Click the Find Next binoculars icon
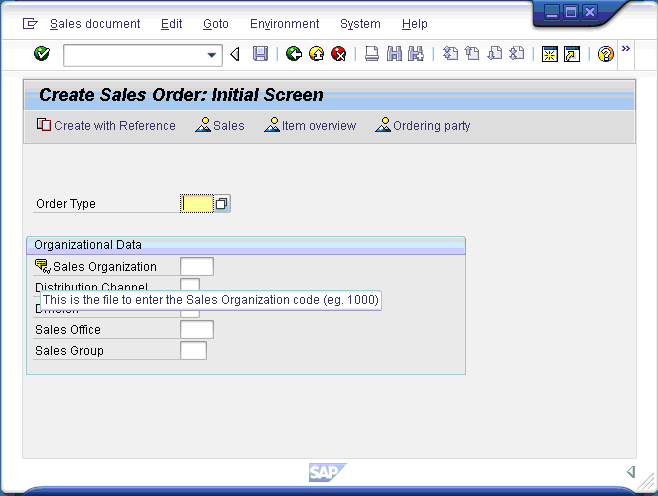The image size is (658, 496). click(416, 54)
